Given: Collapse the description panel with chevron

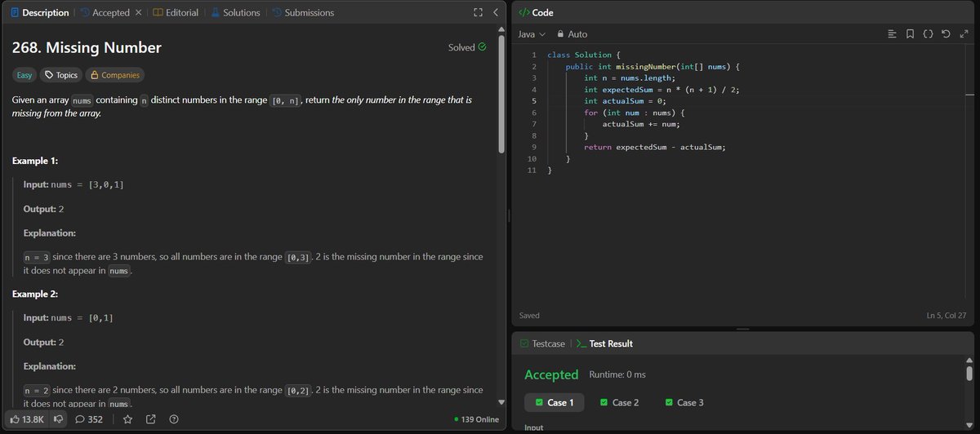Looking at the screenshot, I should (x=495, y=12).
